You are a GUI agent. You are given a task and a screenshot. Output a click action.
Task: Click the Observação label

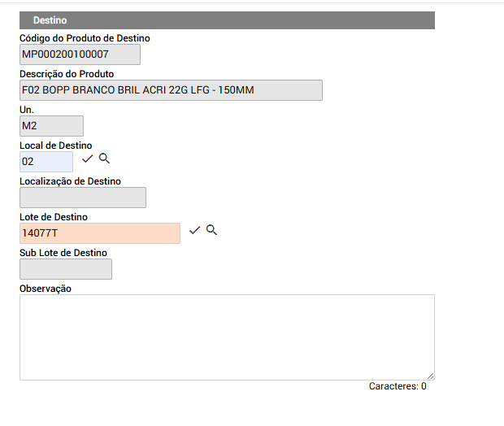point(46,289)
